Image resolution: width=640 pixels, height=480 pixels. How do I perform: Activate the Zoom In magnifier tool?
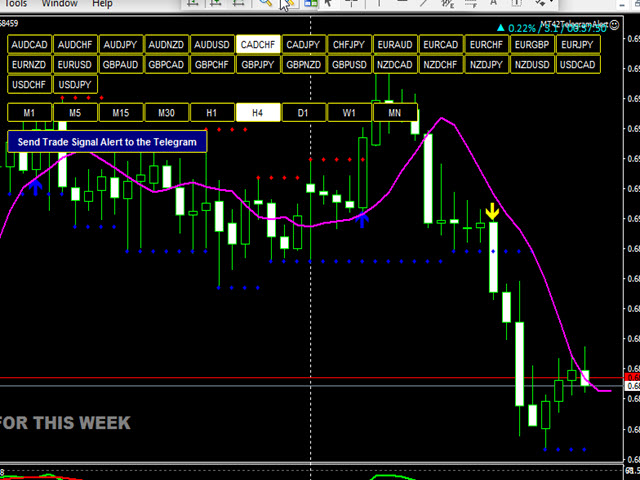[x=266, y=2]
